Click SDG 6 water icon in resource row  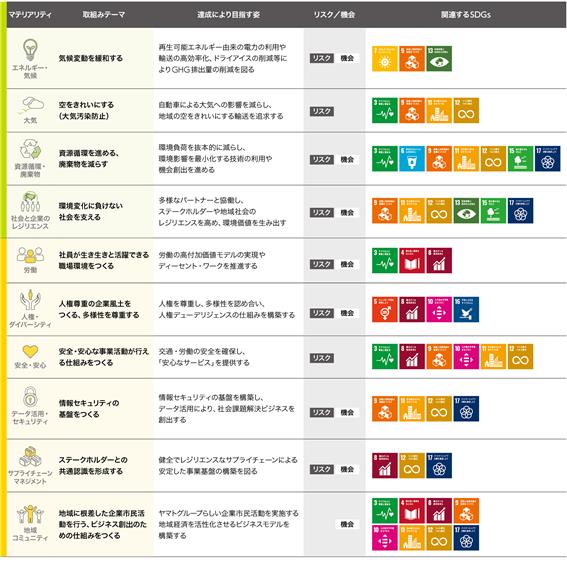click(412, 159)
